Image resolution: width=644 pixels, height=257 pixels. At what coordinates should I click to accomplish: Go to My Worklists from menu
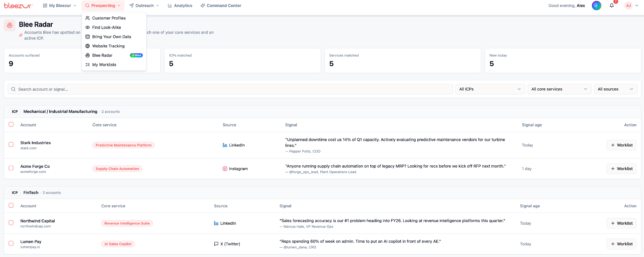(x=114, y=65)
